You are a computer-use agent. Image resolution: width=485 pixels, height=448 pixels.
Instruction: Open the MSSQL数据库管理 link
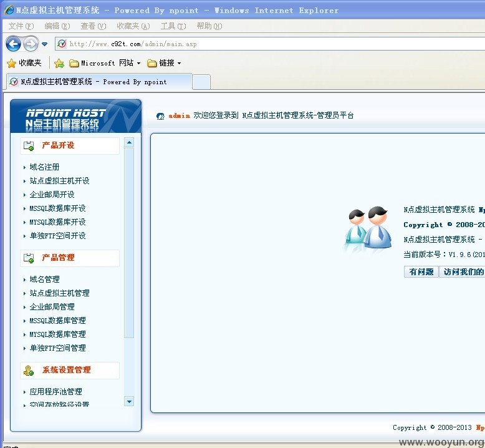click(x=57, y=321)
